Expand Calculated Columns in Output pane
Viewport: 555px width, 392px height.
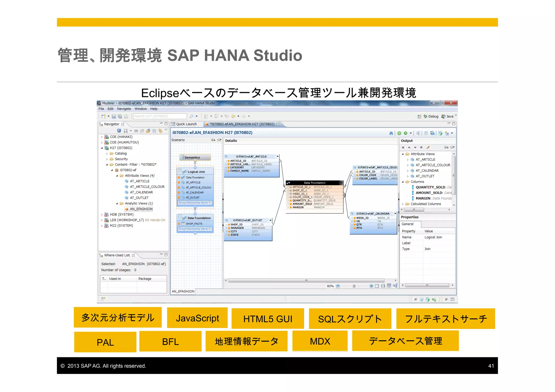(x=403, y=204)
